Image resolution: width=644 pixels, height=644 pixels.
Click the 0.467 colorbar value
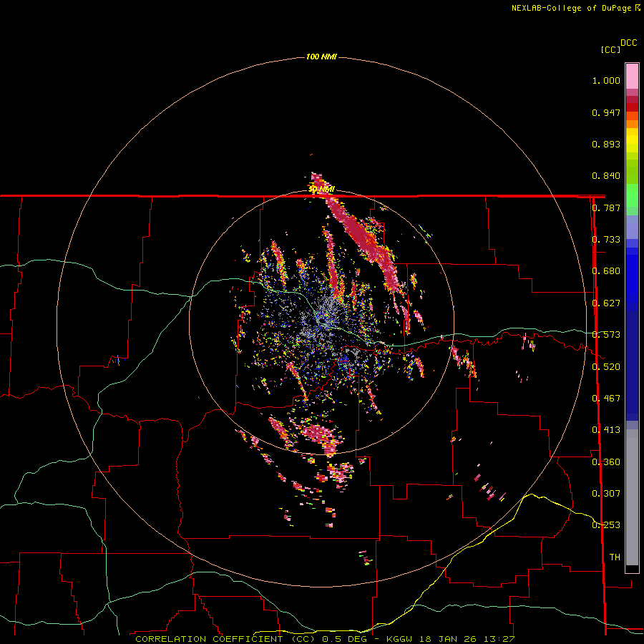(606, 399)
